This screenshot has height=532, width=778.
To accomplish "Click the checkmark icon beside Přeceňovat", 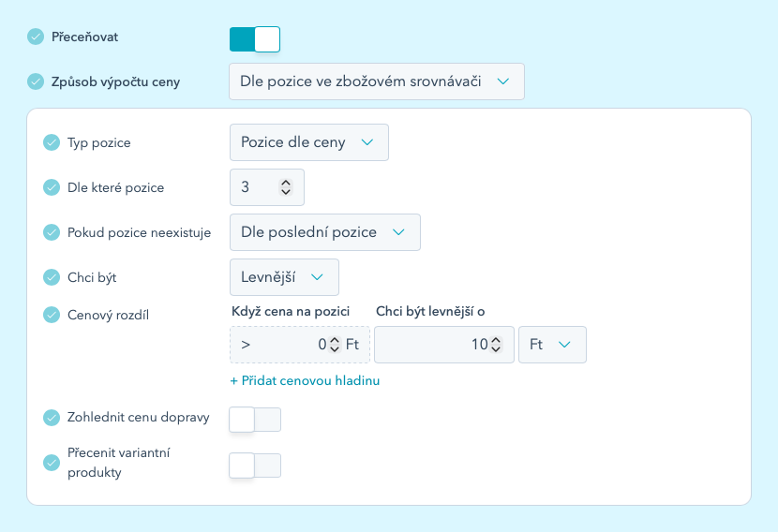I will [x=36, y=37].
